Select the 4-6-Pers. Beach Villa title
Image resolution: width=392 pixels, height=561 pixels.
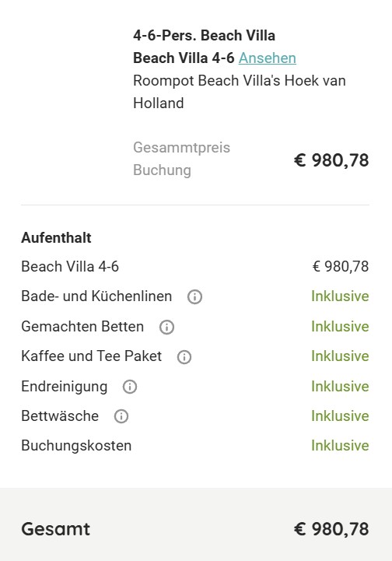(204, 36)
